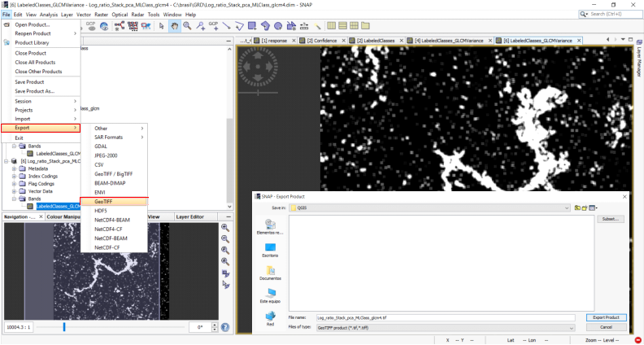
Task: Expand the Vector Data tree node
Action: coord(15,190)
